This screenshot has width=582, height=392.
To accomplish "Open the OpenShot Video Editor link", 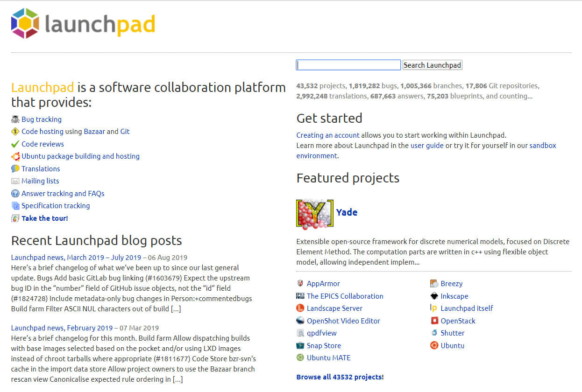I will coord(343,321).
